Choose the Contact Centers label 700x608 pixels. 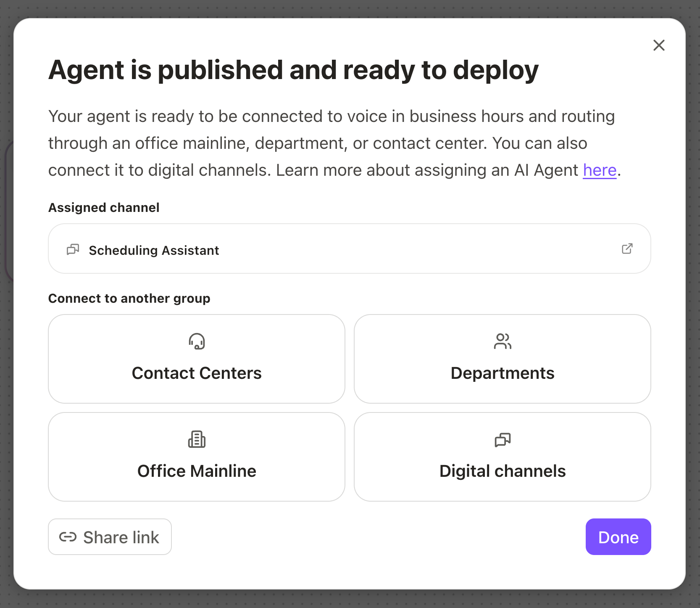[197, 373]
